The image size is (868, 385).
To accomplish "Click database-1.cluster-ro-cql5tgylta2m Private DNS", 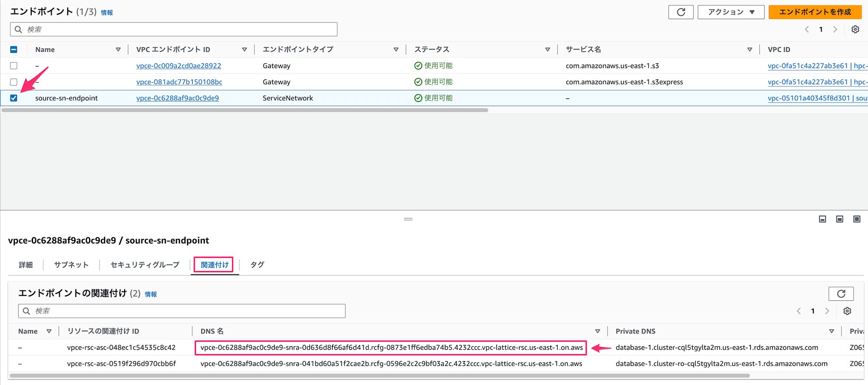I will pos(721,364).
